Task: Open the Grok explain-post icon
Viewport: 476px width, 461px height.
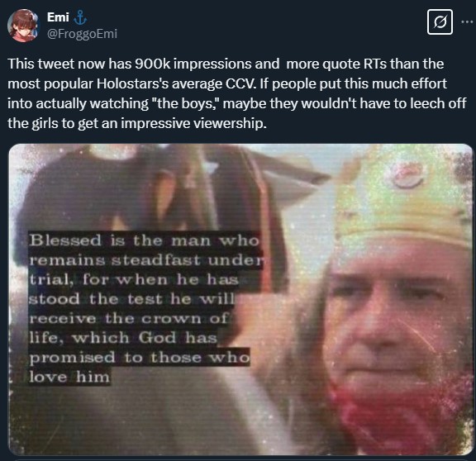Action: 440,21
